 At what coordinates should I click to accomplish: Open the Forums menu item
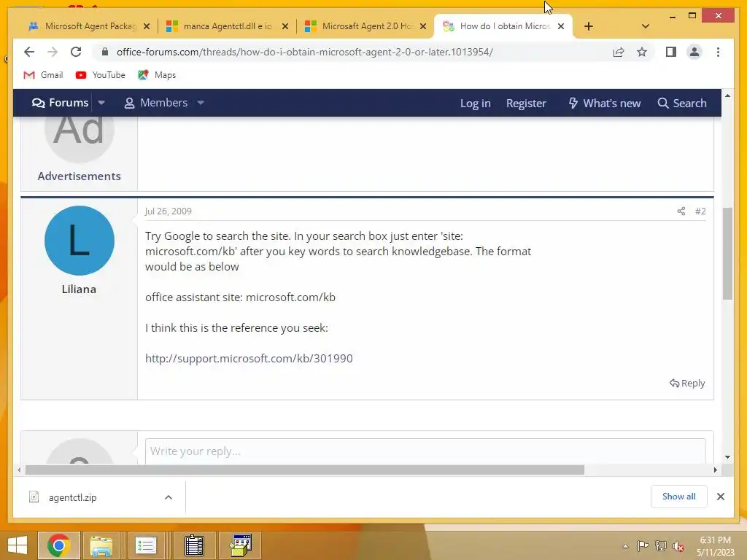pos(60,103)
